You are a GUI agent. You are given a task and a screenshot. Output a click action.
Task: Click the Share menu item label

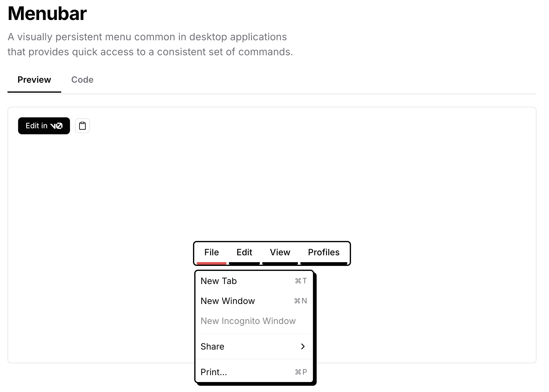coord(212,346)
